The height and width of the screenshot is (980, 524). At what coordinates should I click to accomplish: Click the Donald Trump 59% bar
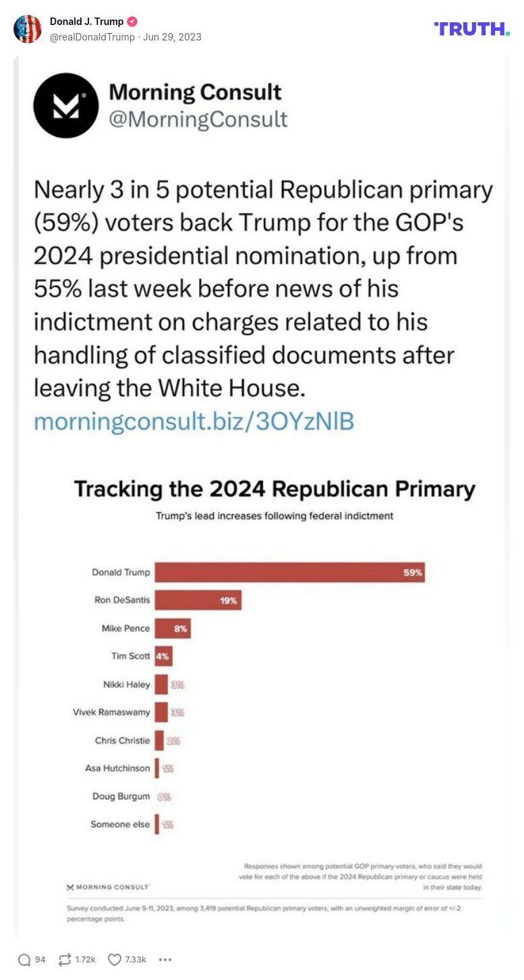tap(289, 573)
